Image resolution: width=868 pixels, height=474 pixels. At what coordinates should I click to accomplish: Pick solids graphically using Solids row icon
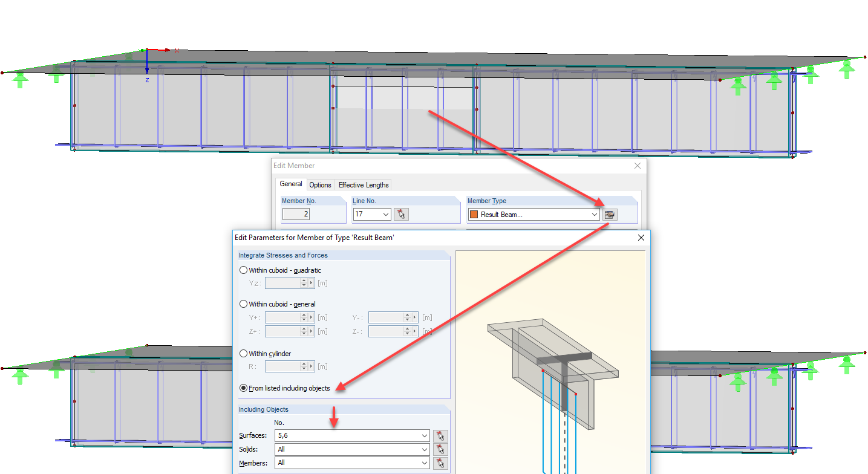point(441,449)
